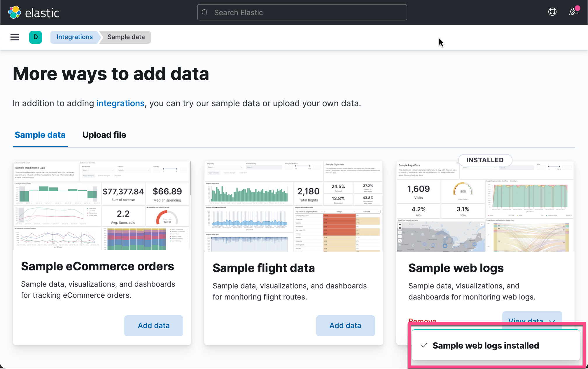Viewport: 588px width, 369px height.
Task: Open the hamburger navigation menu
Action: pos(14,37)
